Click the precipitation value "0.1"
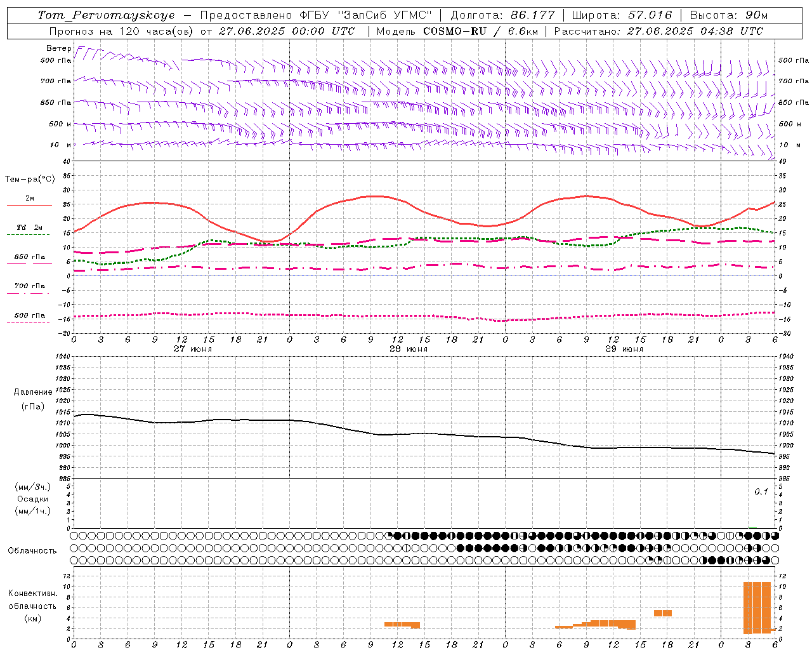Image resolution: width=812 pixels, height=650 pixels. coord(761,491)
